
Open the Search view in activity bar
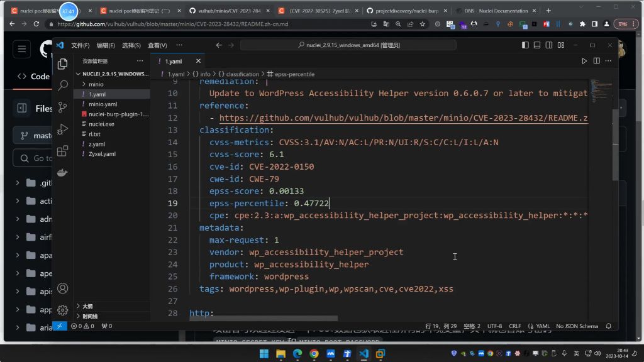point(62,85)
